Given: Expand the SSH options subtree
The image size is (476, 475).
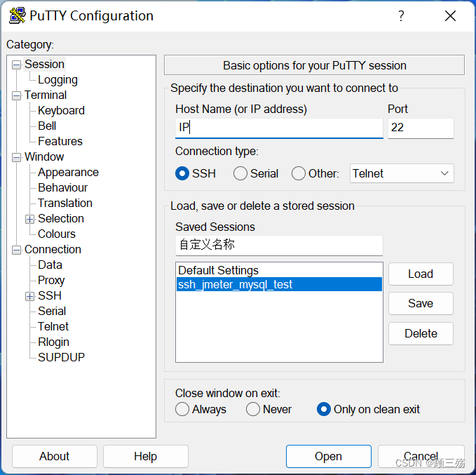Looking at the screenshot, I should coord(29,296).
